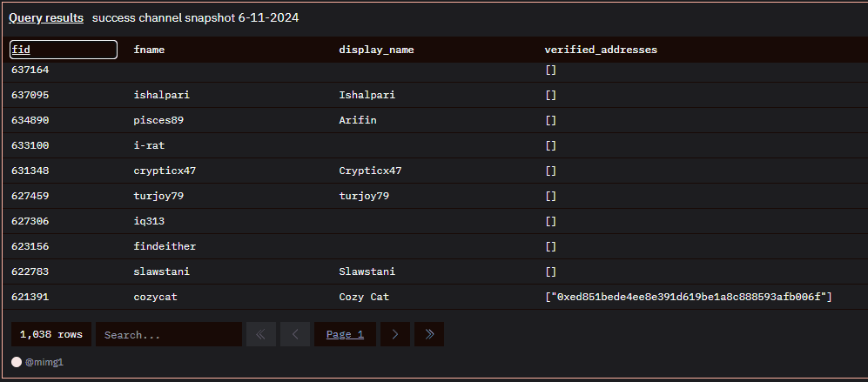Jump to the last results page

[x=429, y=334]
